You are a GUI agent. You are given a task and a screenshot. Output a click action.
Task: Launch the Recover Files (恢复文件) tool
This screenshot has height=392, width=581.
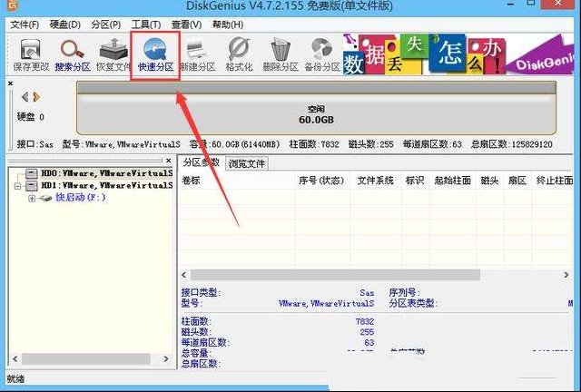point(113,55)
